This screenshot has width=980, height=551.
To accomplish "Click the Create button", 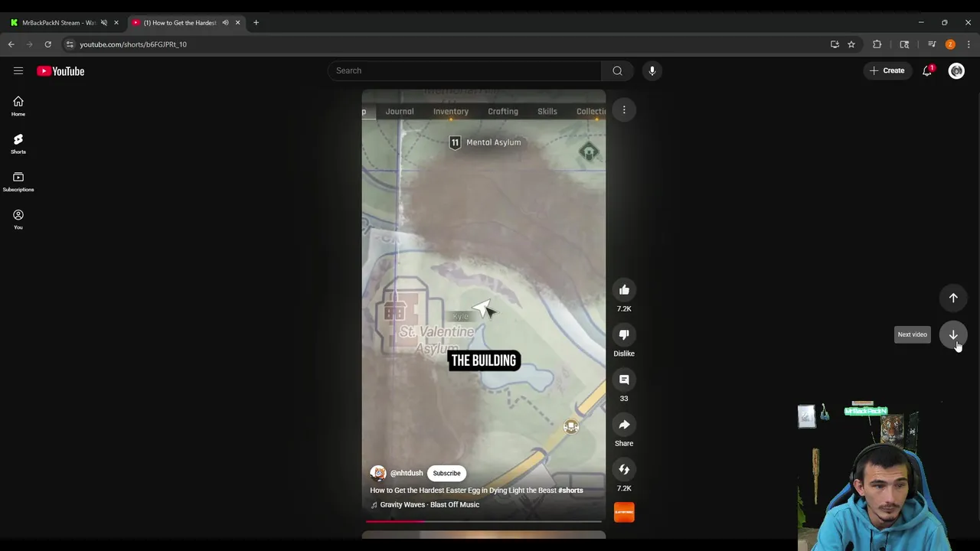I will click(887, 70).
